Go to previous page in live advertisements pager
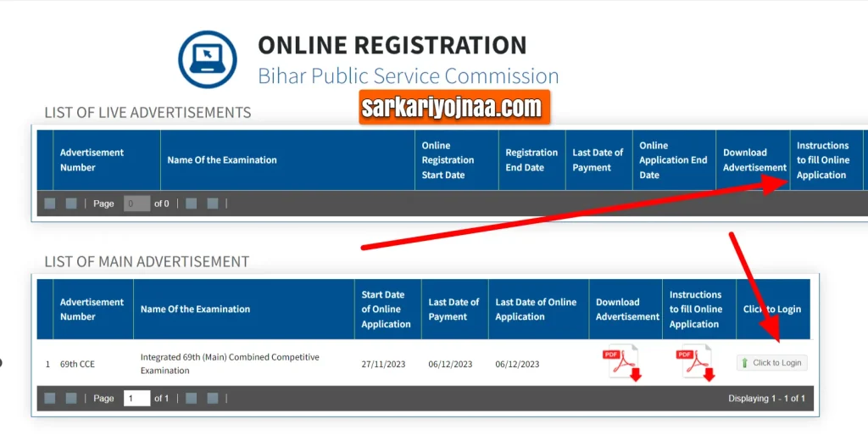This screenshot has width=868, height=441. [71, 204]
